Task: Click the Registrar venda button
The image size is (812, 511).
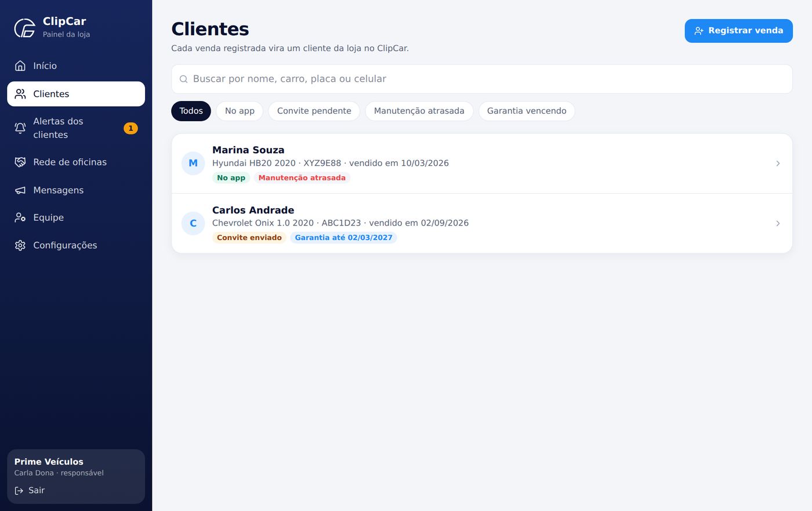Action: (738, 31)
